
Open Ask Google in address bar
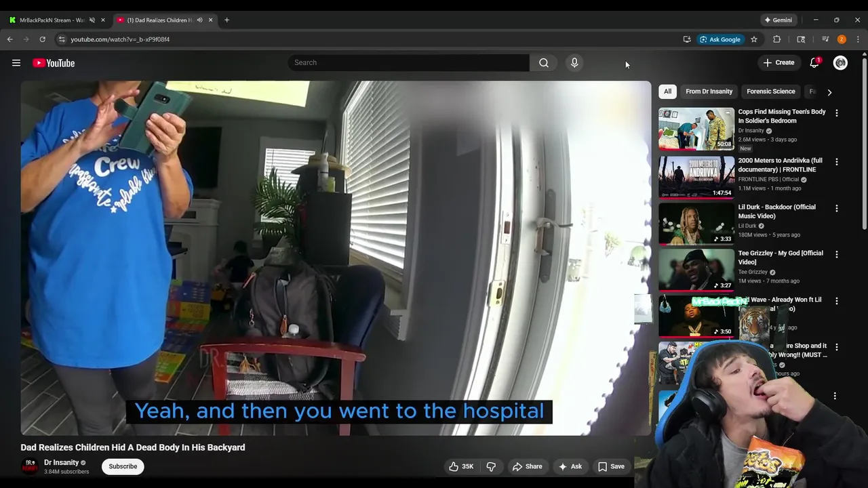click(x=719, y=39)
